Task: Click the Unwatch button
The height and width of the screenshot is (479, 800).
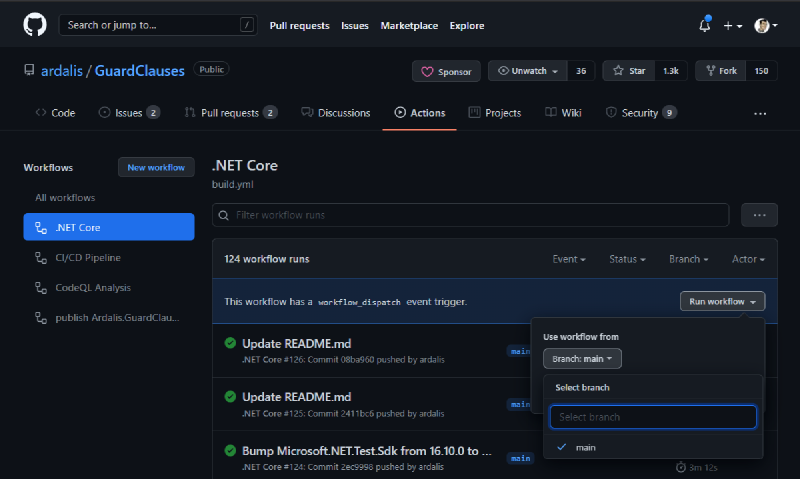Action: click(528, 71)
